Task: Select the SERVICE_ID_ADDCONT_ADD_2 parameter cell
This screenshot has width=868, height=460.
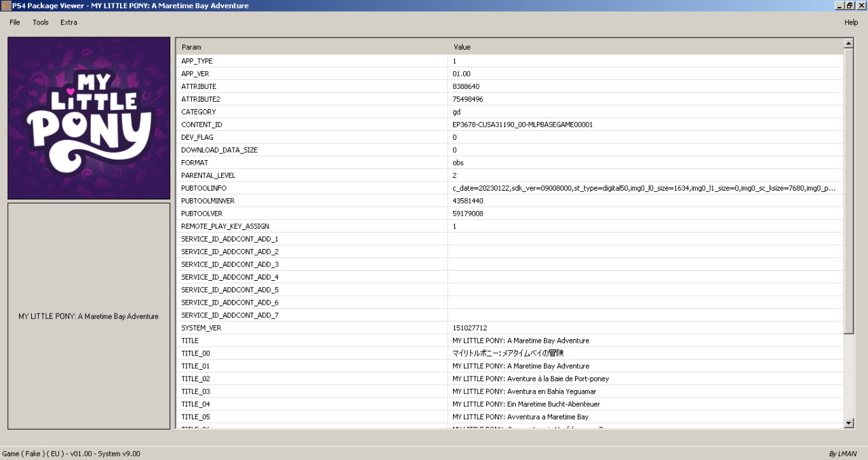Action: [312, 252]
